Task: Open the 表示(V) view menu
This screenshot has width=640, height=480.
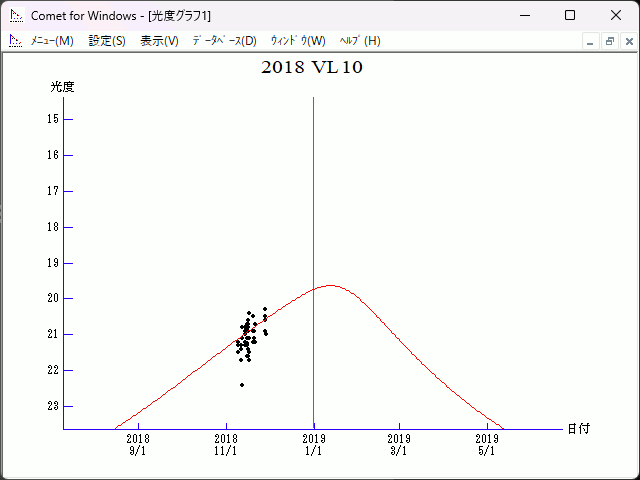Action: tap(159, 41)
